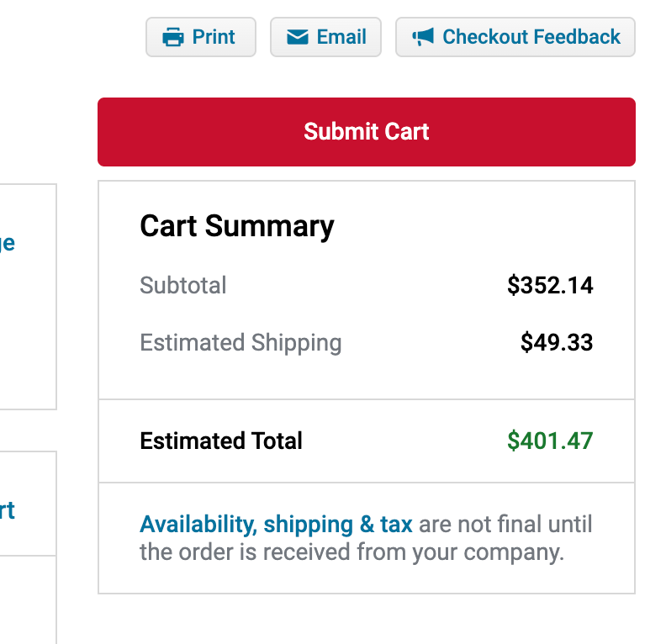Viewport: 666px width, 644px height.
Task: Click the "received from your company" disclaimer text
Action: (401, 552)
